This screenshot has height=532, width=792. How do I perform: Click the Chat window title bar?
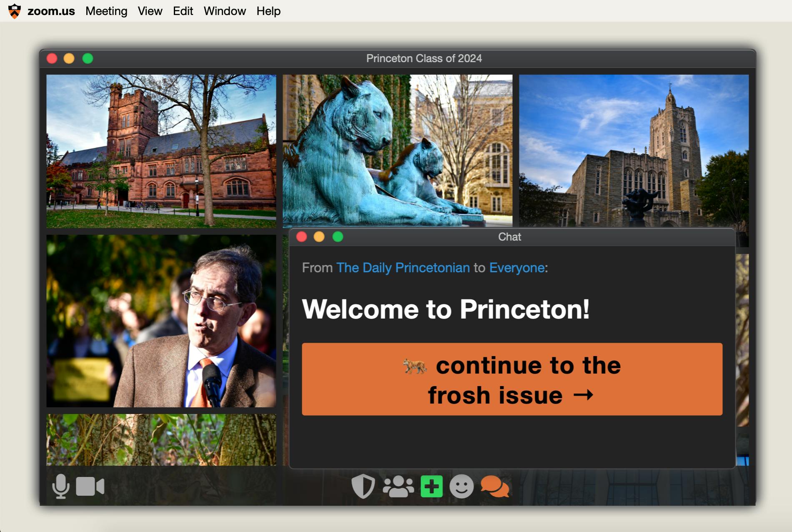pyautogui.click(x=509, y=237)
